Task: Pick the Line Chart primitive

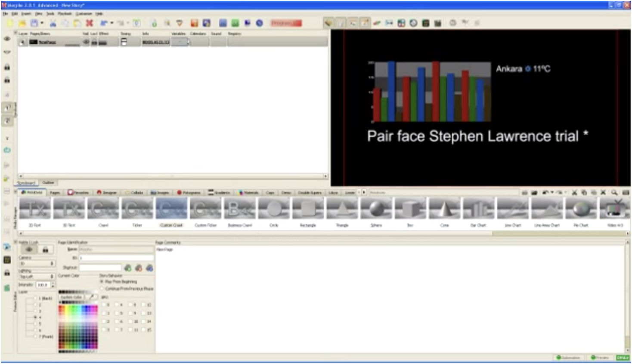Action: pyautogui.click(x=513, y=213)
